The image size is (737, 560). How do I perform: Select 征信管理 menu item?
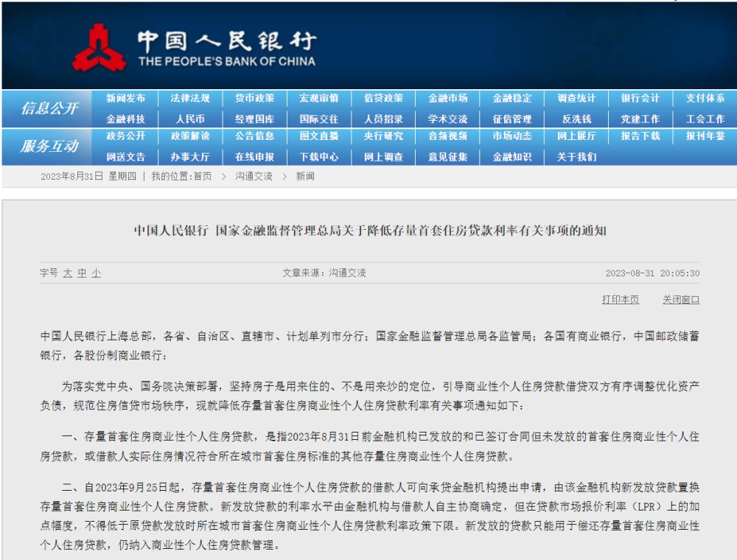512,119
